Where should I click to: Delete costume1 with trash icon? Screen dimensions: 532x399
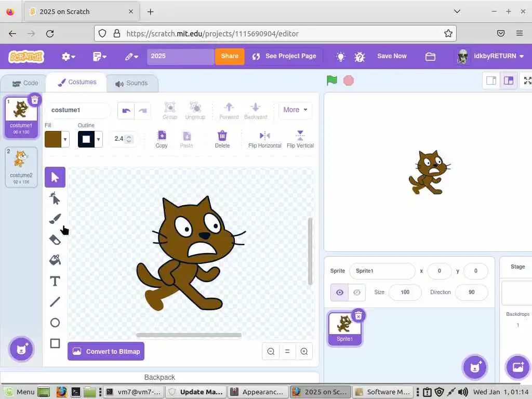tap(35, 100)
